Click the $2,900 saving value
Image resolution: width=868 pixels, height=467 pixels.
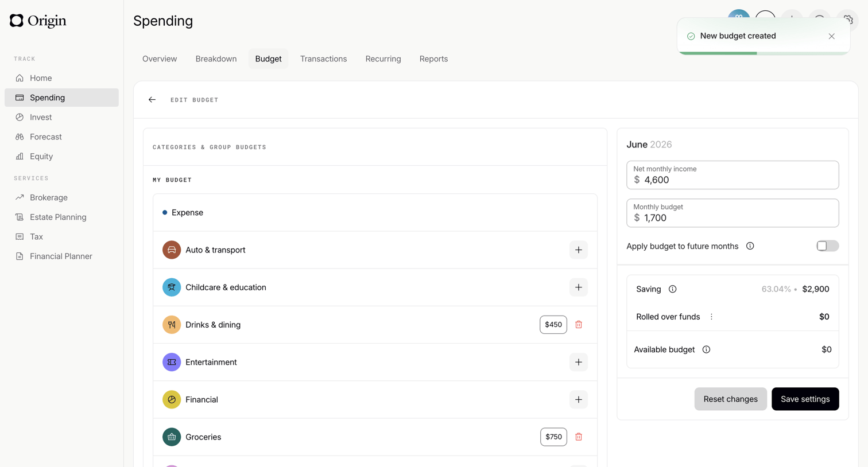[816, 289]
